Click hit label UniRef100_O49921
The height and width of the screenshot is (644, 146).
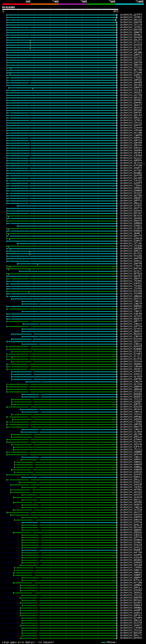[131, 593]
